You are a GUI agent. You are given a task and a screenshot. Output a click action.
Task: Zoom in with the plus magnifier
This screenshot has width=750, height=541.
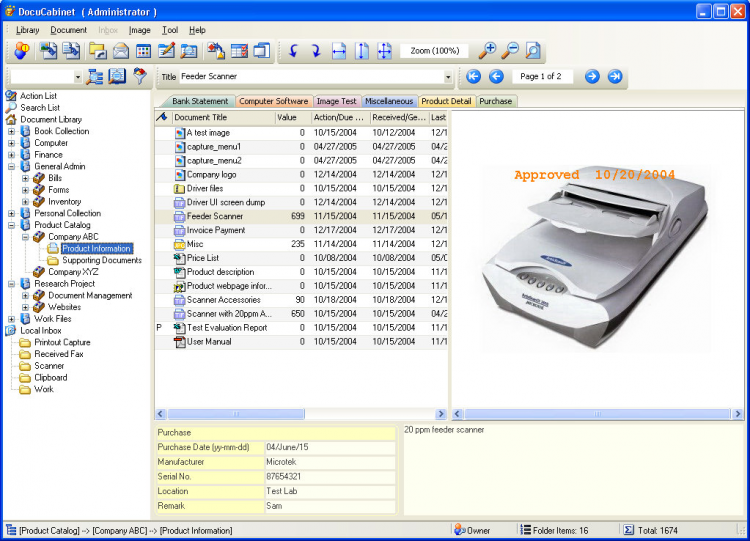(487, 51)
